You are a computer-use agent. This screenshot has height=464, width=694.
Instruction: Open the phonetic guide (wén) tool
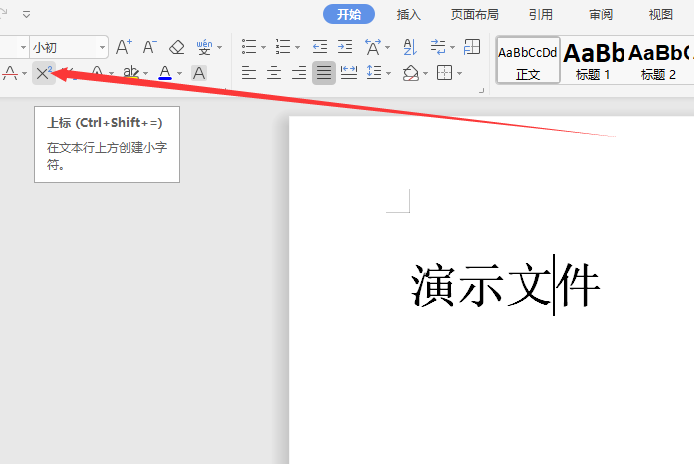tap(204, 47)
